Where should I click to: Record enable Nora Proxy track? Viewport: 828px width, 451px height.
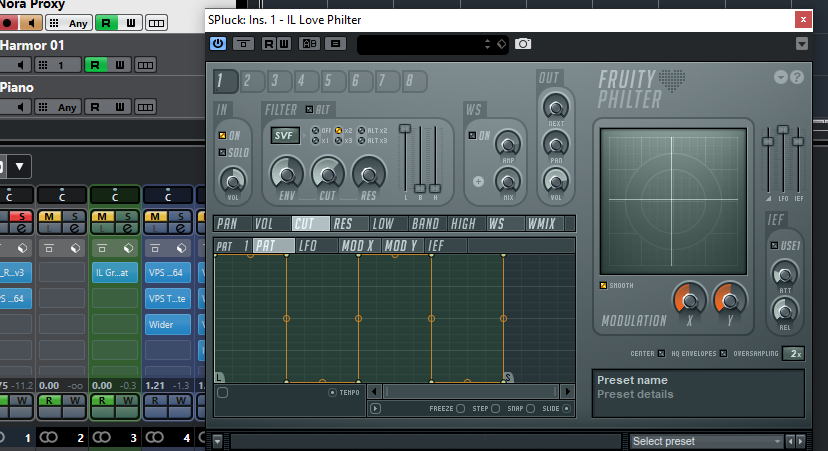(7, 23)
